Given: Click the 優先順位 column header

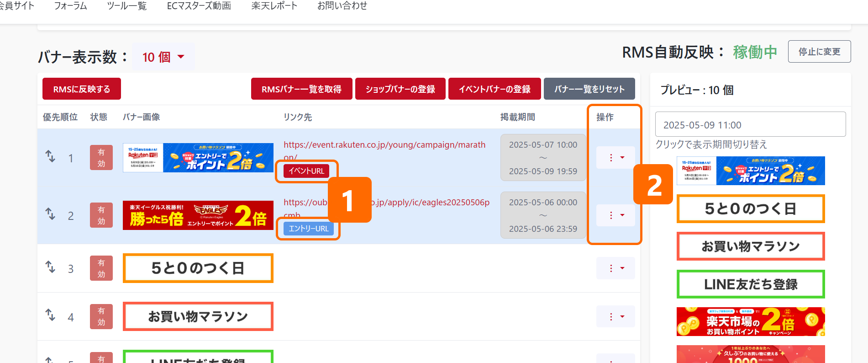Looking at the screenshot, I should click(x=60, y=117).
